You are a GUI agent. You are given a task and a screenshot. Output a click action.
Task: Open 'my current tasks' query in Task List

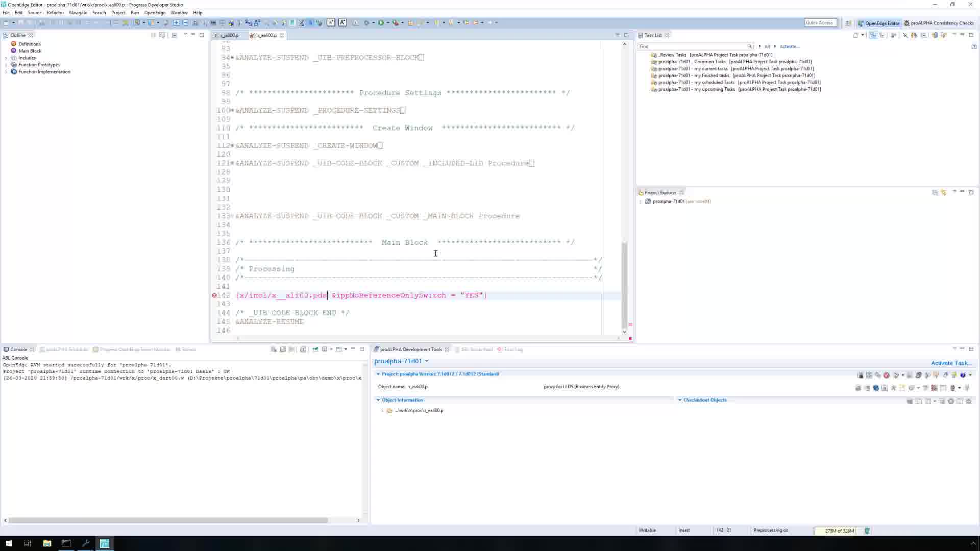pos(736,68)
